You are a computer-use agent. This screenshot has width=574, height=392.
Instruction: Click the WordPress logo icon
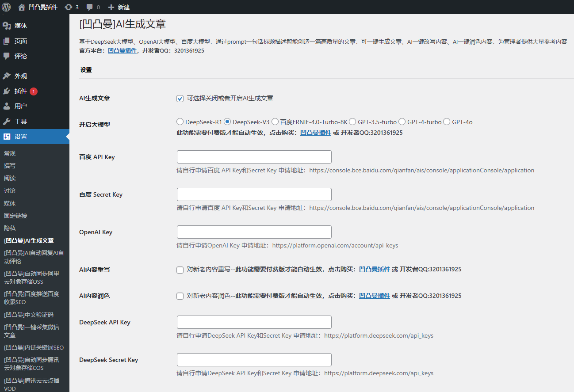[6, 7]
